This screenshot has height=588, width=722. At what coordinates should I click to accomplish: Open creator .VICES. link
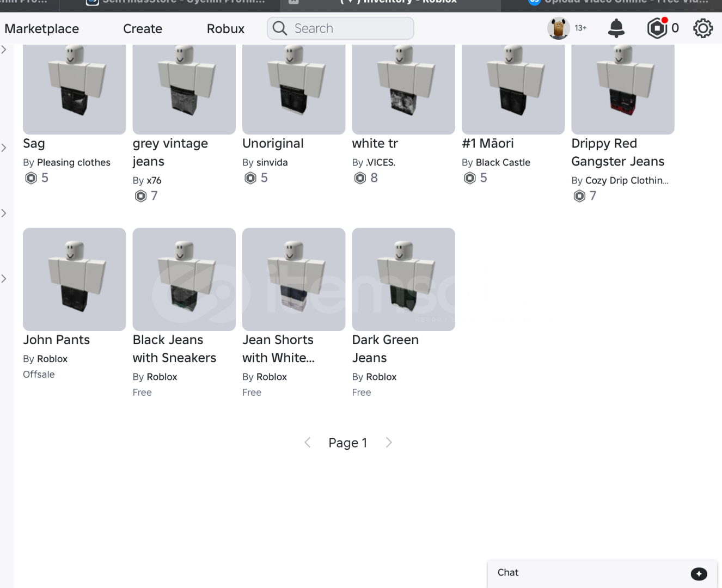[381, 163]
